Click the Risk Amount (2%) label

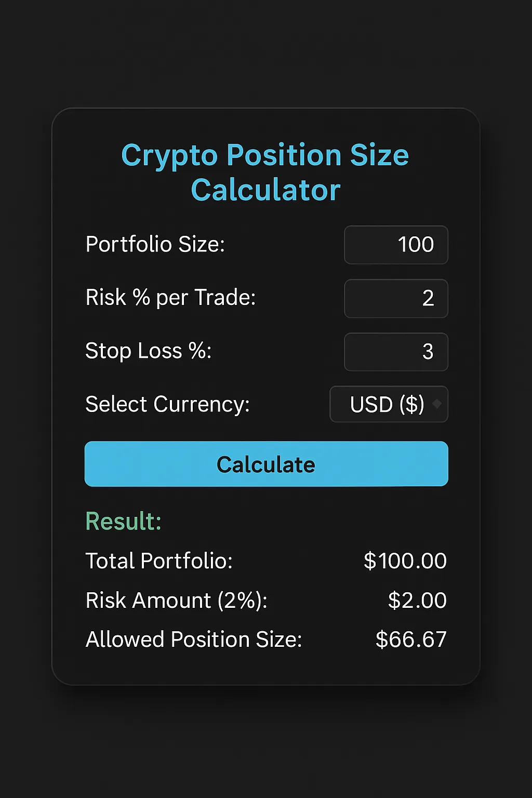[176, 601]
